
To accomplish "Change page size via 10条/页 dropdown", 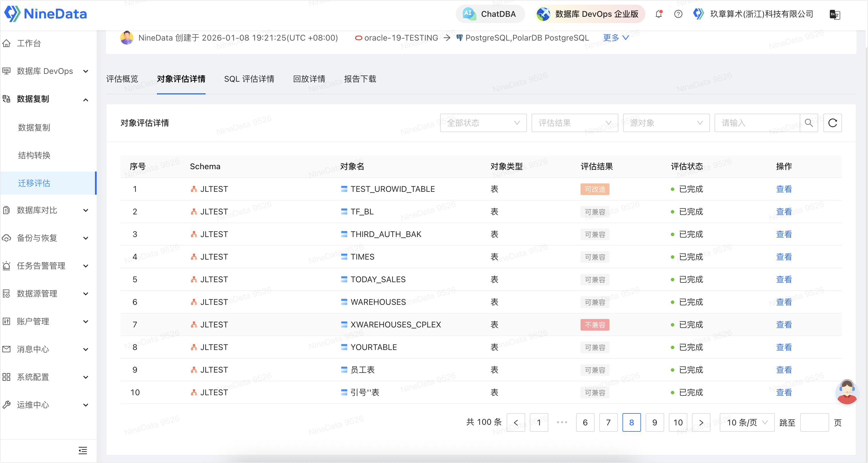I will tap(746, 422).
